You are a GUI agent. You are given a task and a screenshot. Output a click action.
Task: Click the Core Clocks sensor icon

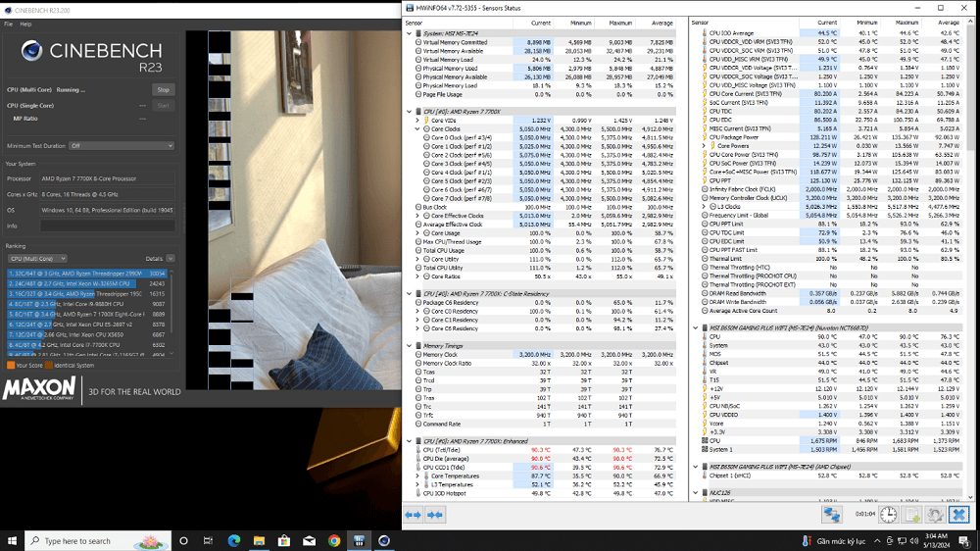click(427, 128)
